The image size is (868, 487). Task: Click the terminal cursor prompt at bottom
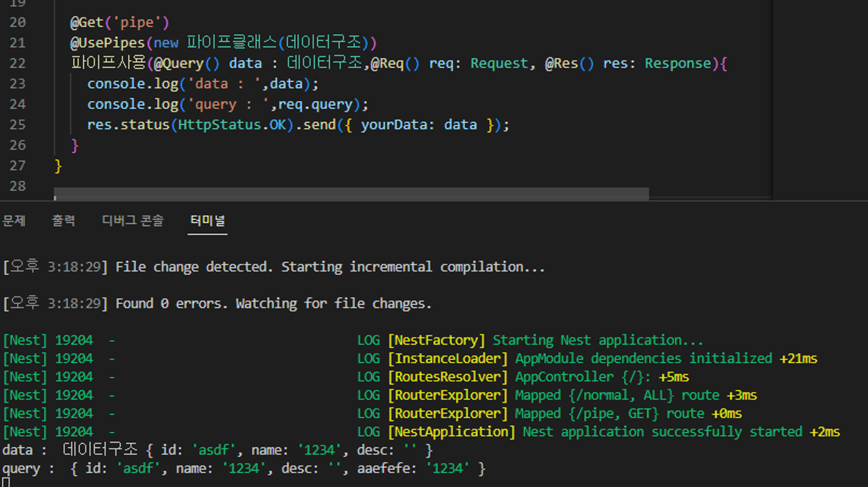pyautogui.click(x=6, y=483)
